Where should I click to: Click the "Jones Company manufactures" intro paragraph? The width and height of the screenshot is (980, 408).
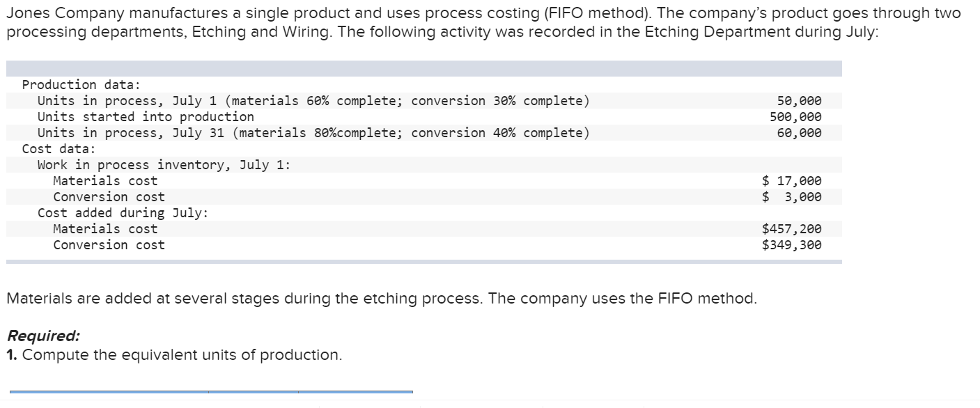coord(483,22)
